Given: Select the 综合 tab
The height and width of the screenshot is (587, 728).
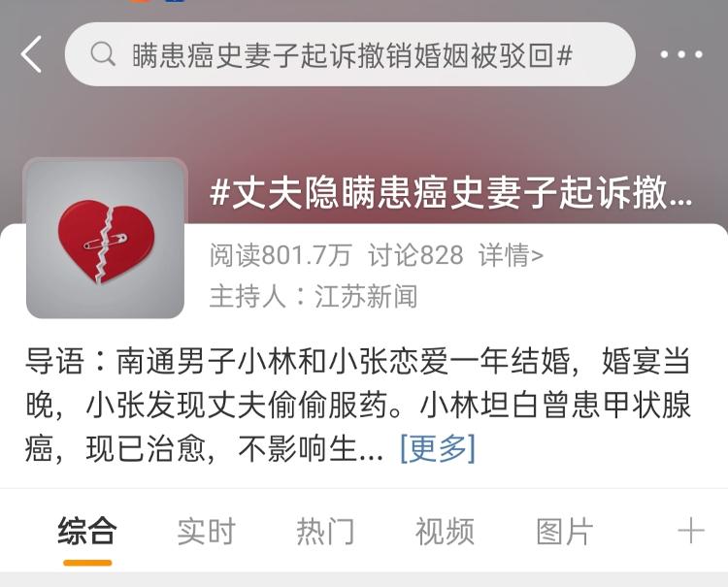Looking at the screenshot, I should (x=87, y=531).
